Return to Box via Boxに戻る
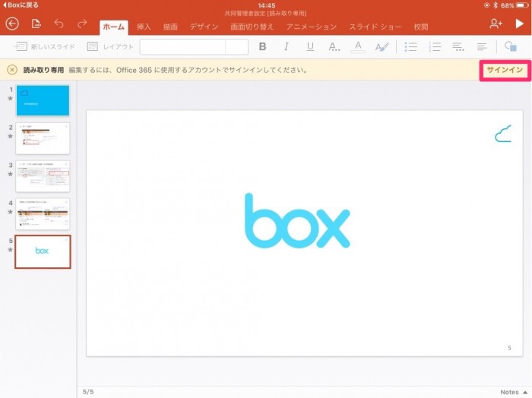The width and height of the screenshot is (532, 398). 21,5
